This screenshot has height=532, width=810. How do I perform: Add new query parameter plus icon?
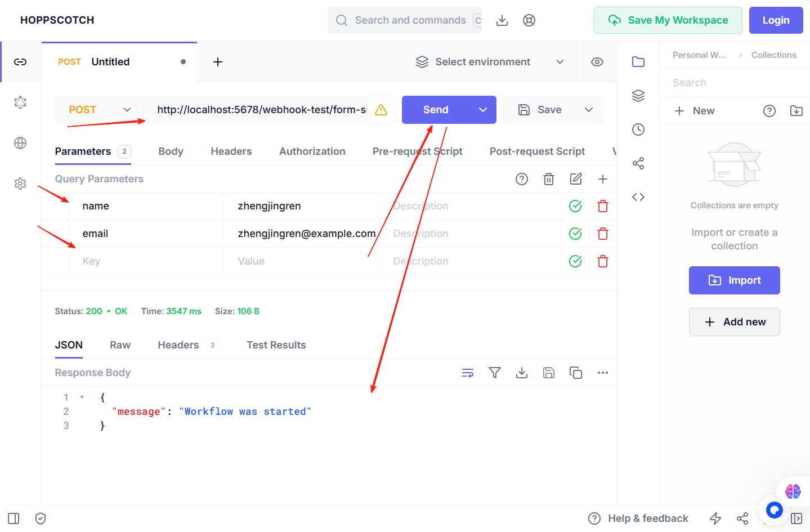[603, 179]
